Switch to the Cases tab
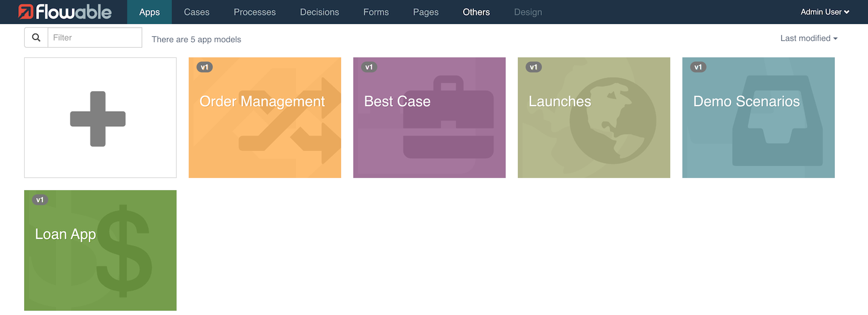This screenshot has height=315, width=868. tap(197, 12)
